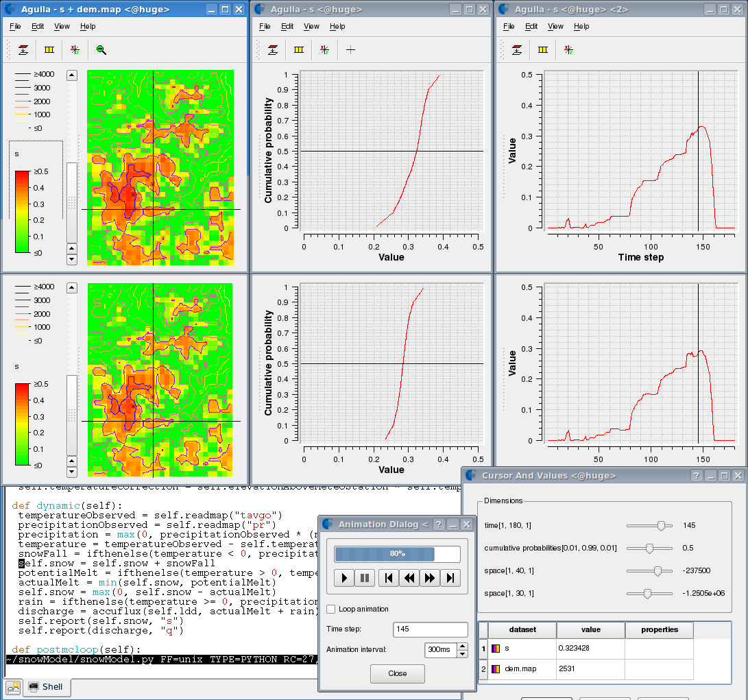Open View menu in the 's + dem.map' window

point(62,26)
